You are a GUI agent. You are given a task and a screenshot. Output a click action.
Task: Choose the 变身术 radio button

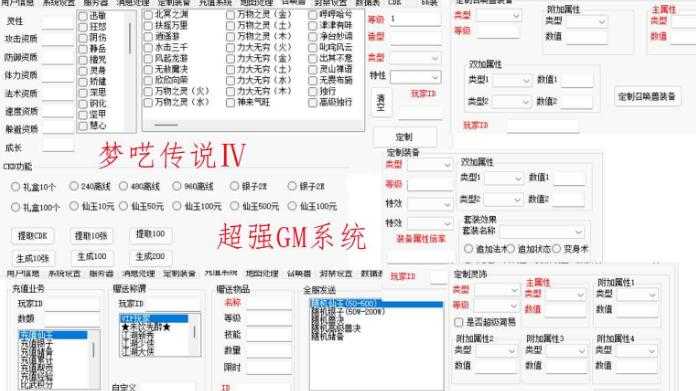pos(557,249)
